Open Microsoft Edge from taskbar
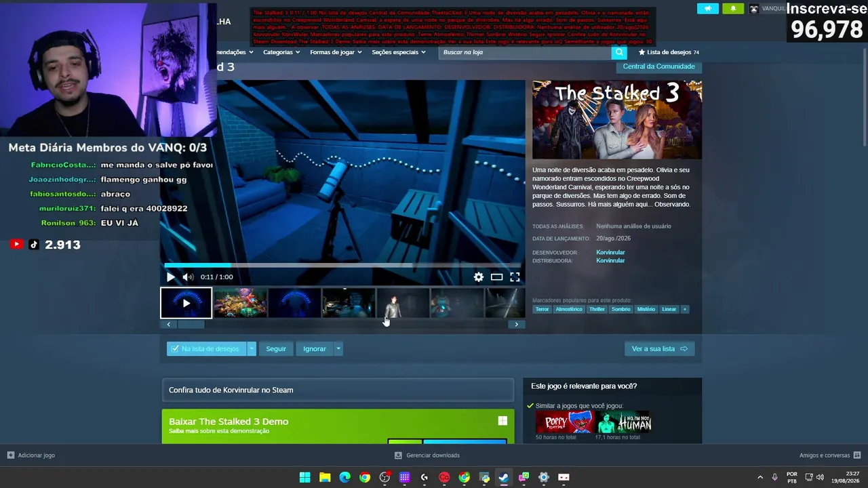Viewport: 868px width, 488px height. (344, 477)
